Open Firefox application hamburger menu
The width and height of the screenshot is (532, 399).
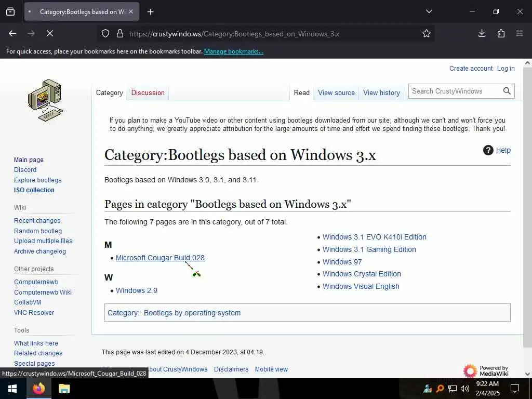[x=520, y=33]
